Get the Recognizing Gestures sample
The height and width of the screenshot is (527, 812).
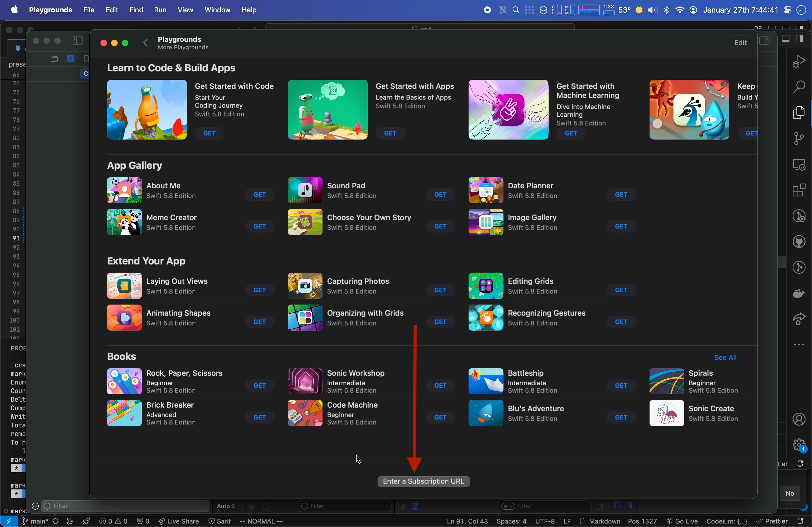(x=622, y=322)
